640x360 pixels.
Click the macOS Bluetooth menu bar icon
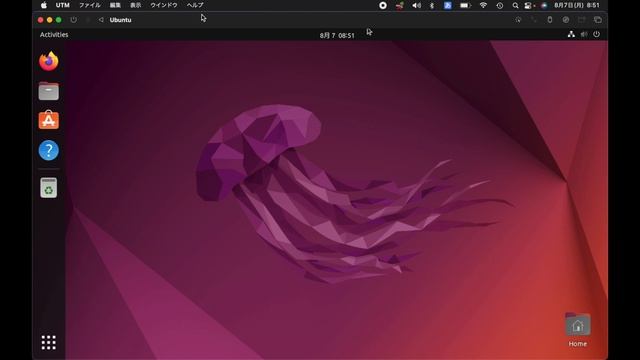coord(432,5)
